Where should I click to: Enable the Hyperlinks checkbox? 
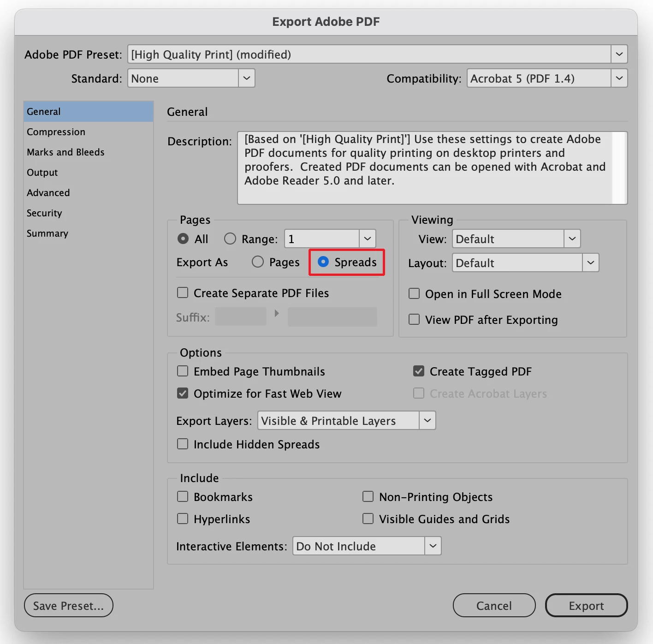183,519
